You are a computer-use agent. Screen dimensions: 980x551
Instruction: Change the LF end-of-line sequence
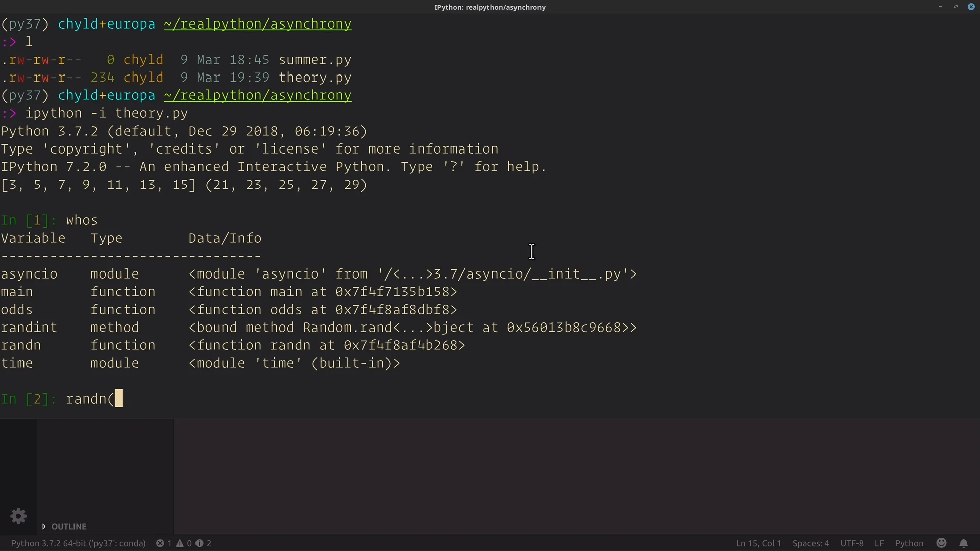879,543
